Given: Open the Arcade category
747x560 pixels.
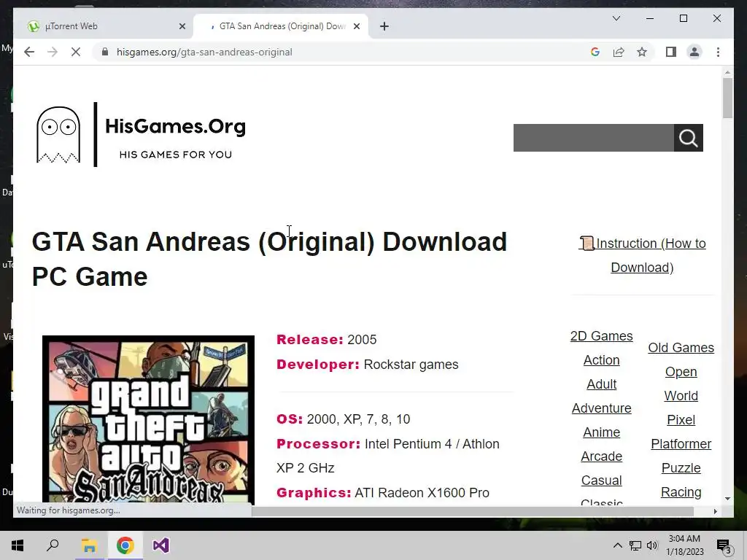Looking at the screenshot, I should pos(602,456).
